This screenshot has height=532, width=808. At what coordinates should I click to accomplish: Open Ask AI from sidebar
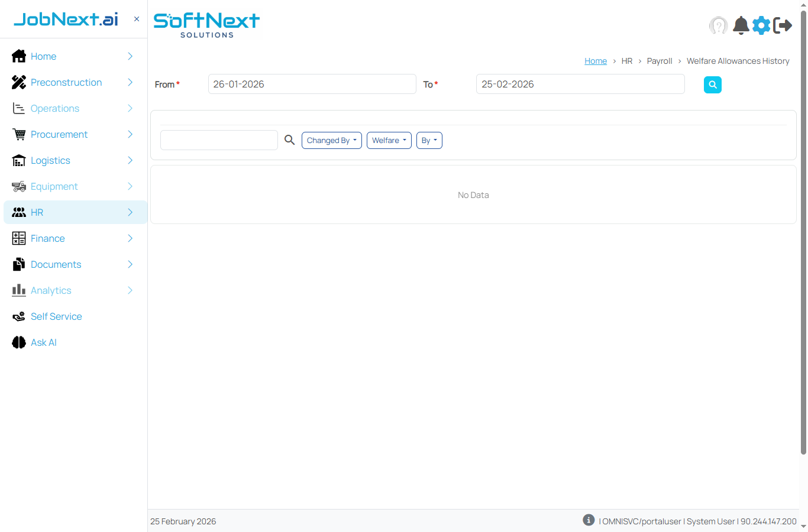[x=43, y=342]
